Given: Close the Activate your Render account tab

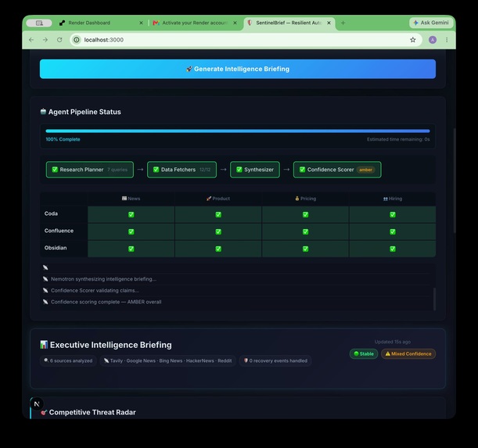Looking at the screenshot, I should pos(235,23).
